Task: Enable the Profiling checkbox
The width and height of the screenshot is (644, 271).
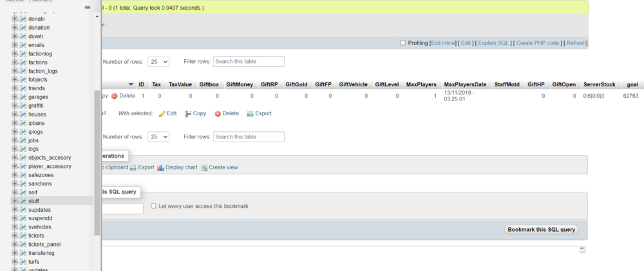Action: point(403,42)
